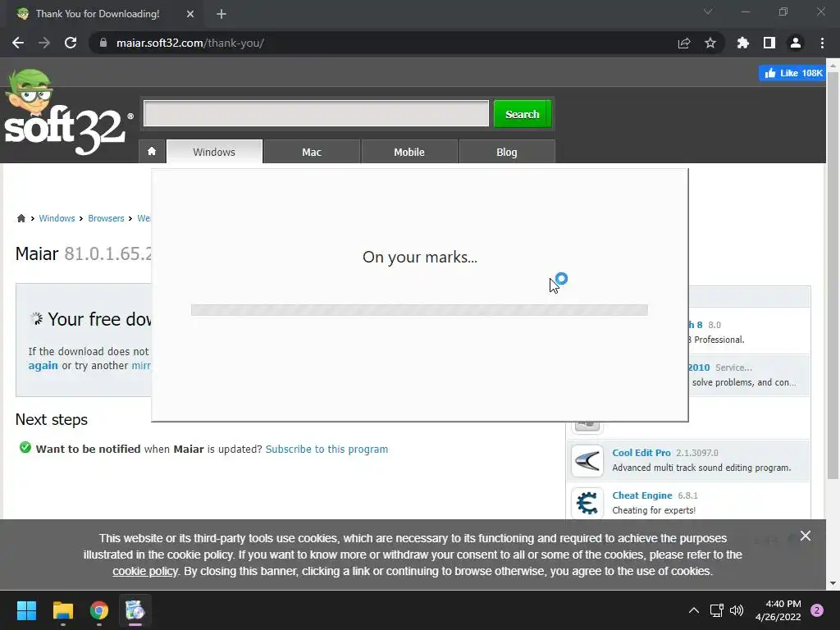The height and width of the screenshot is (630, 840).
Task: Open the Cool Edit Pro program icon
Action: point(587,460)
